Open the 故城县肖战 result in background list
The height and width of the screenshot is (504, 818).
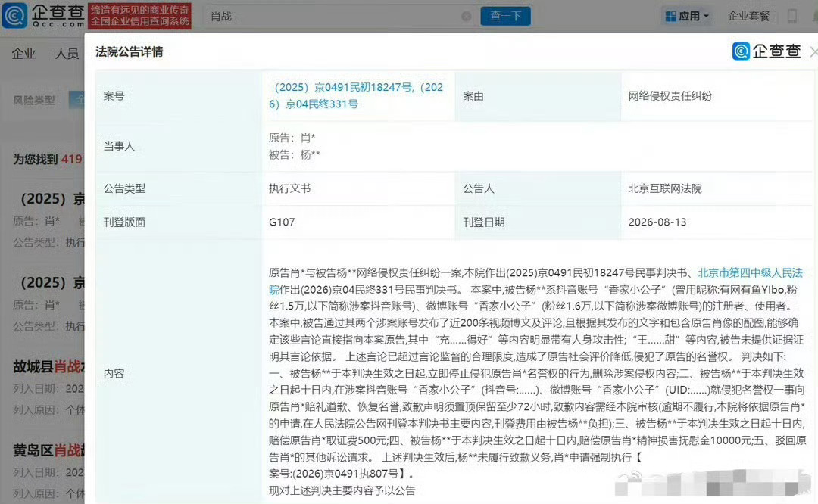[x=48, y=367]
